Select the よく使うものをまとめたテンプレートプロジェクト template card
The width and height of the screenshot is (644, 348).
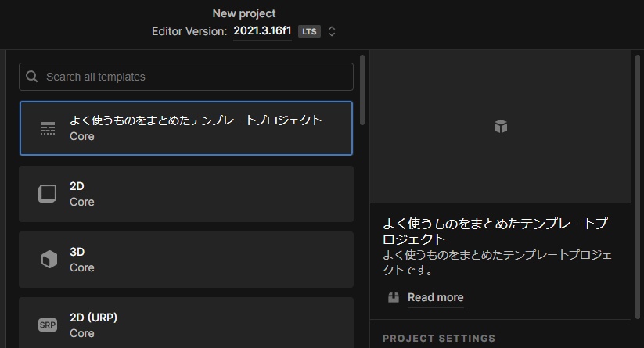click(x=186, y=128)
